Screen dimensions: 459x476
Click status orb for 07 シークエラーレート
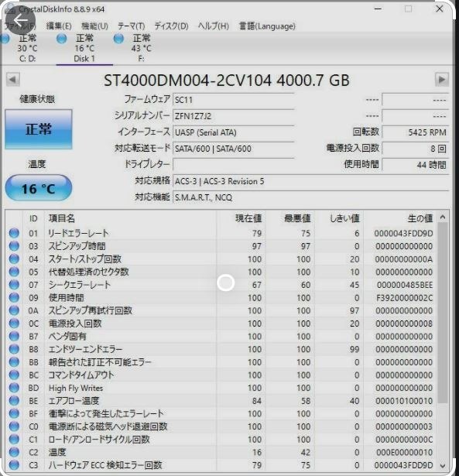(14, 285)
